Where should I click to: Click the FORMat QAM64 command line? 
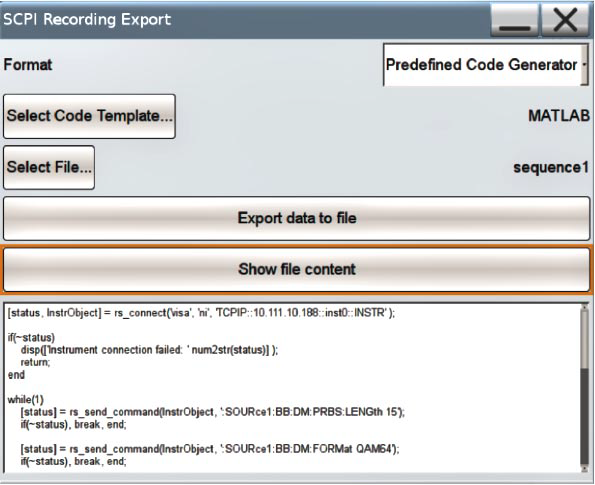210,449
